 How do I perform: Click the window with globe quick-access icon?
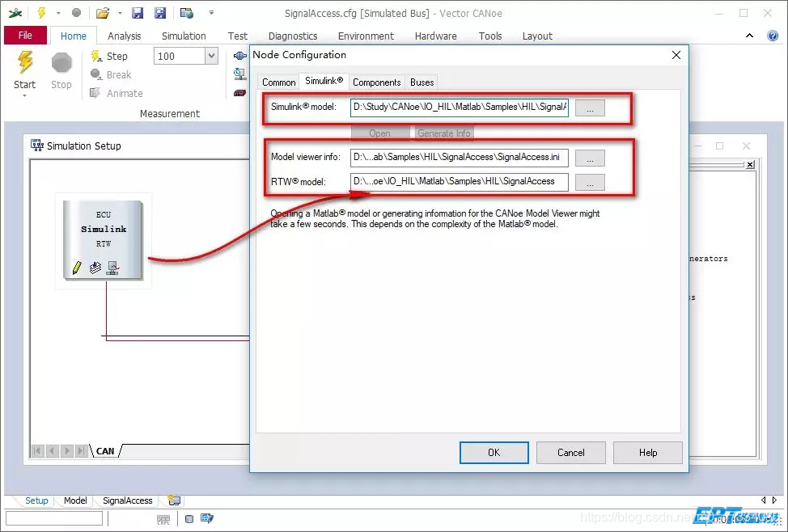pos(187,13)
